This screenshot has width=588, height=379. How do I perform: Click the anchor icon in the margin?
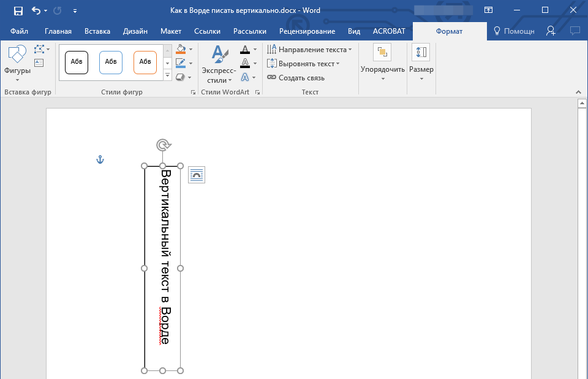(x=100, y=159)
